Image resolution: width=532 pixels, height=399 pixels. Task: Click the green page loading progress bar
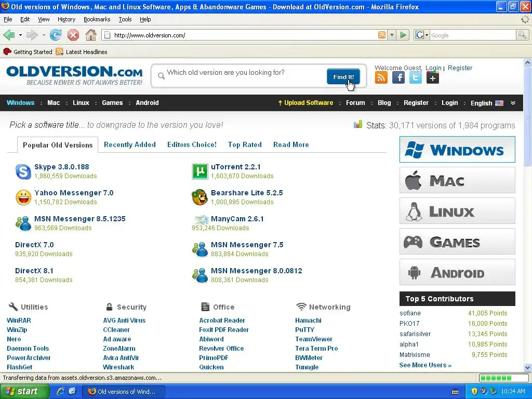(x=503, y=378)
